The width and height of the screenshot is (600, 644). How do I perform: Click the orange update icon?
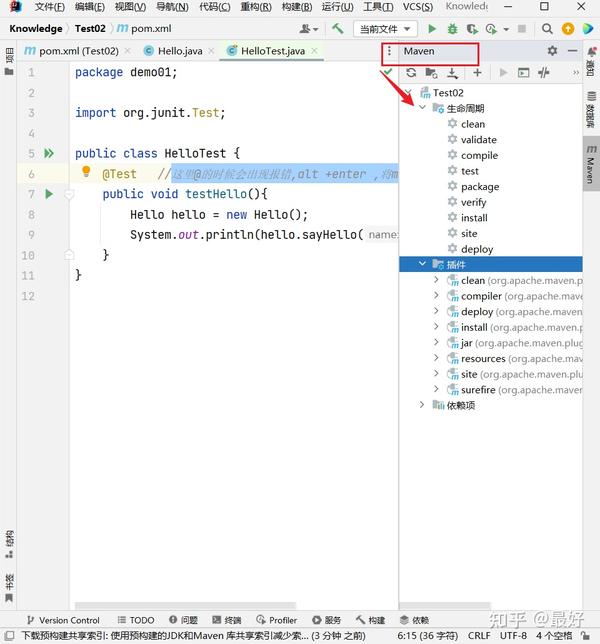pyautogui.click(x=568, y=29)
